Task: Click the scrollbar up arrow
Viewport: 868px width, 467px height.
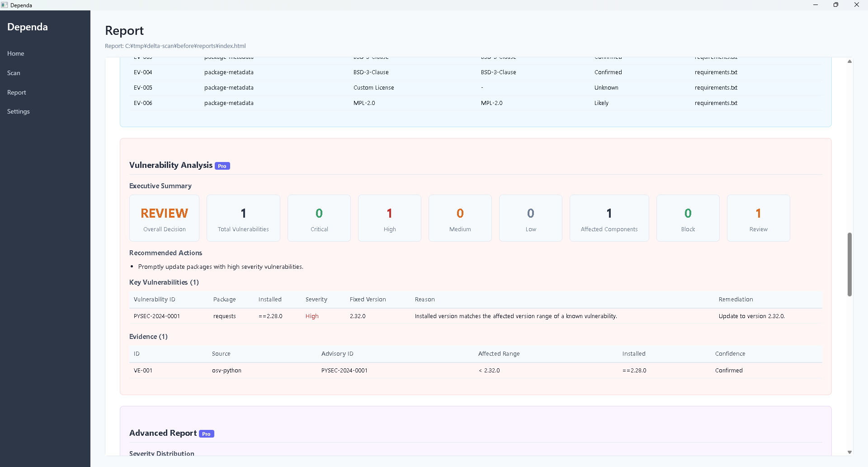Action: click(849, 61)
